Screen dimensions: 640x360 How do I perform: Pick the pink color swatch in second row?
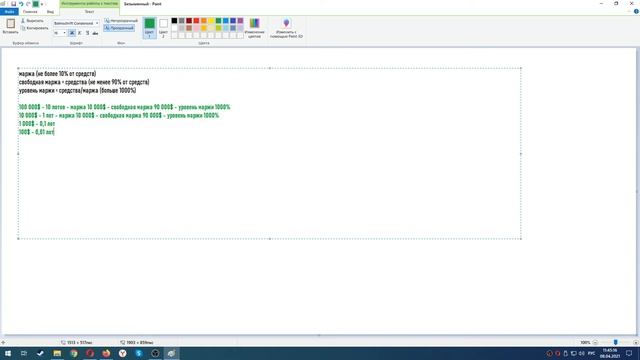click(196, 28)
